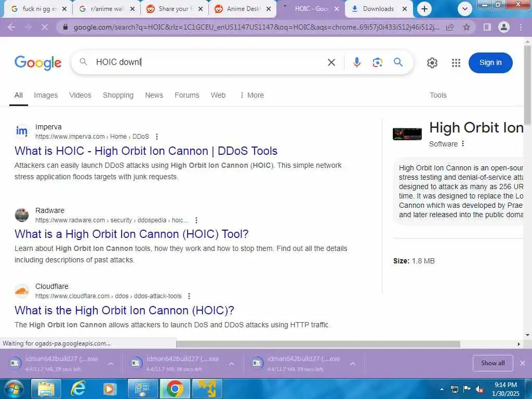This screenshot has height=399, width=532.
Task: Click the High Orbit Ion Cannon thumbnail
Action: click(407, 134)
